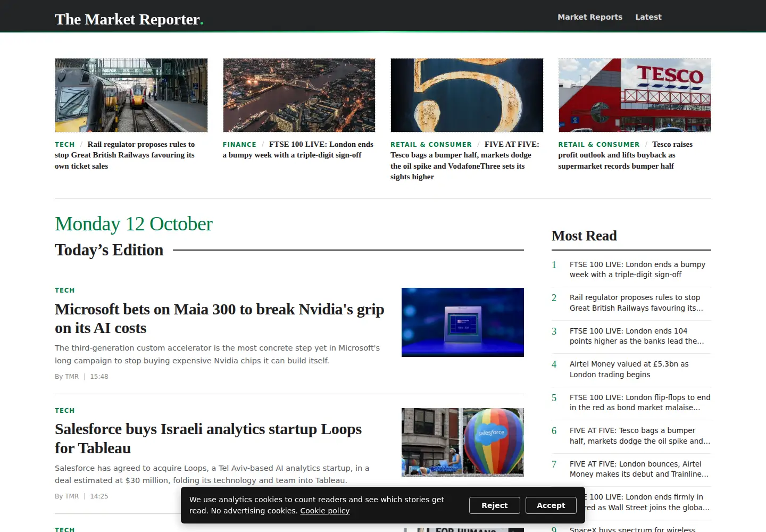Open the Market Reports nav item

[590, 17]
